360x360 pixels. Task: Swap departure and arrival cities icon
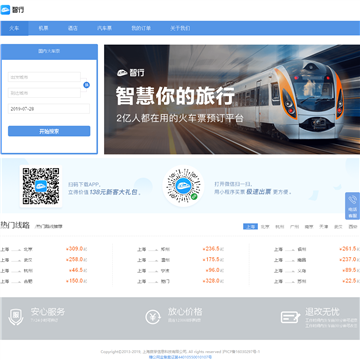pos(86,85)
